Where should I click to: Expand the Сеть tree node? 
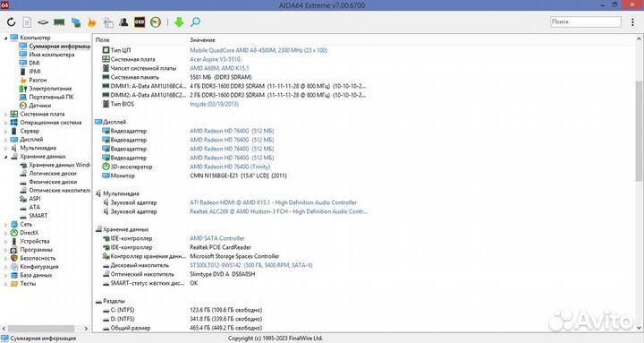click(5, 225)
